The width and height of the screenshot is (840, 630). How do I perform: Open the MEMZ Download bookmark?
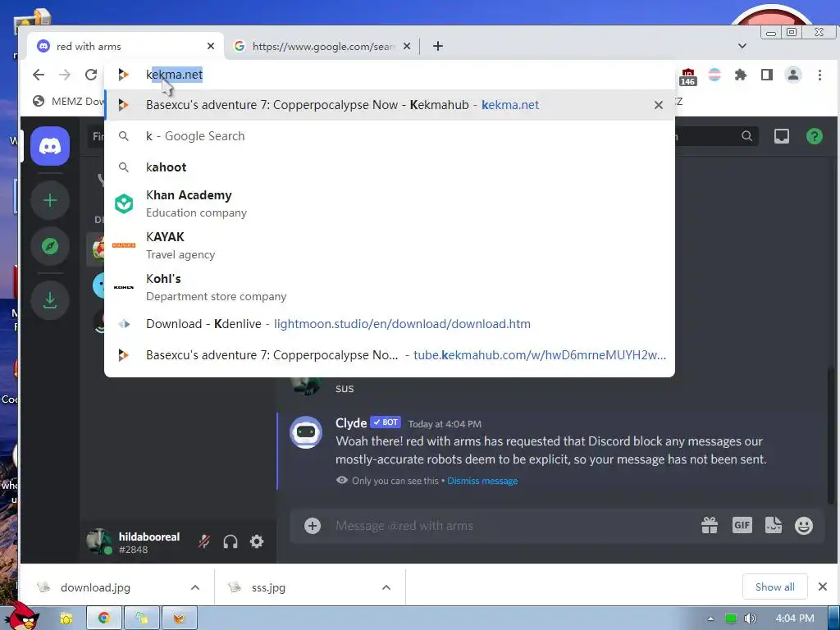(x=68, y=101)
